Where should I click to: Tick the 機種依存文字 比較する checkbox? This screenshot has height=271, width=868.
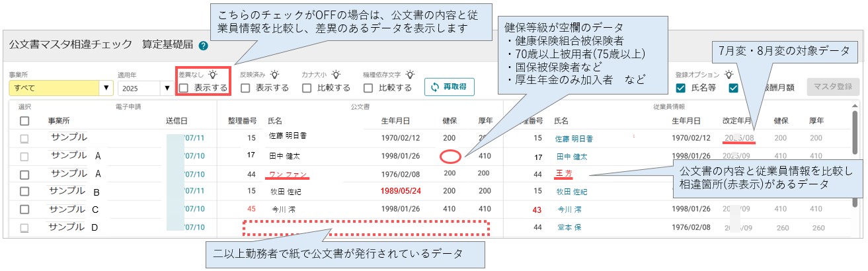point(368,87)
